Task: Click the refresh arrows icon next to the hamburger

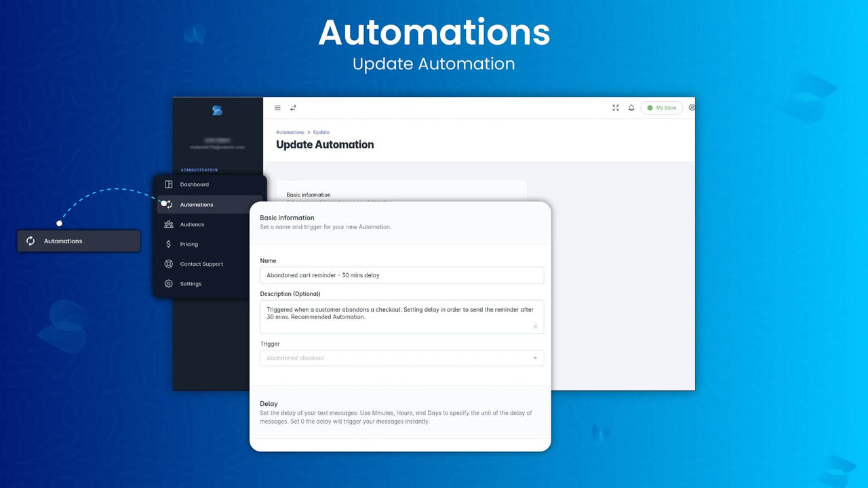Action: pyautogui.click(x=292, y=107)
